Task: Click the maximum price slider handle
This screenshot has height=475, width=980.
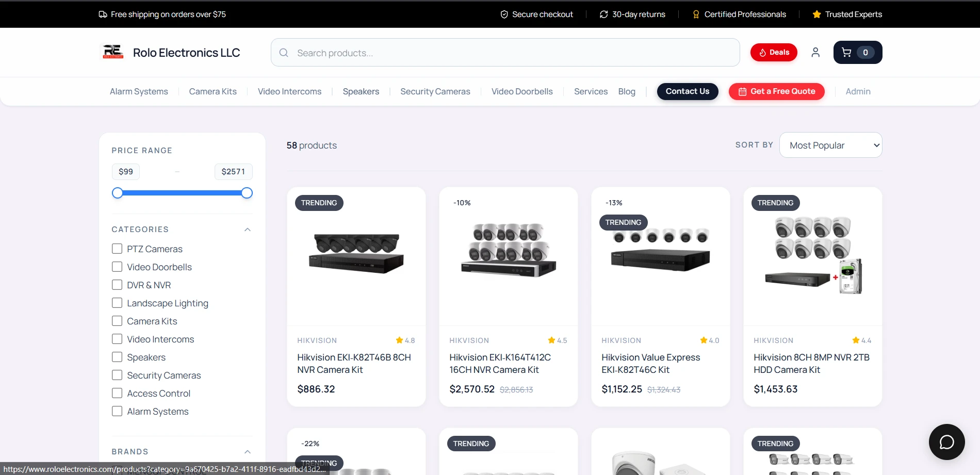Action: tap(247, 193)
